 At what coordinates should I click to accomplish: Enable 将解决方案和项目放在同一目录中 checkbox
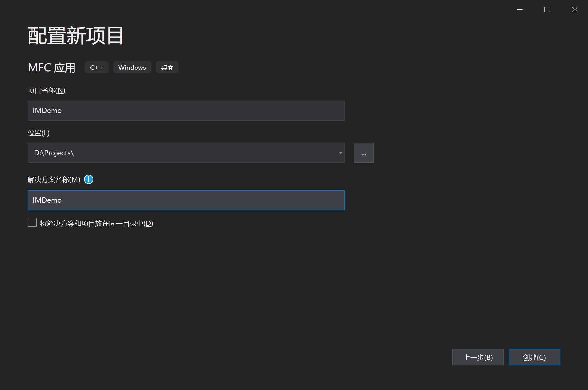click(x=32, y=223)
